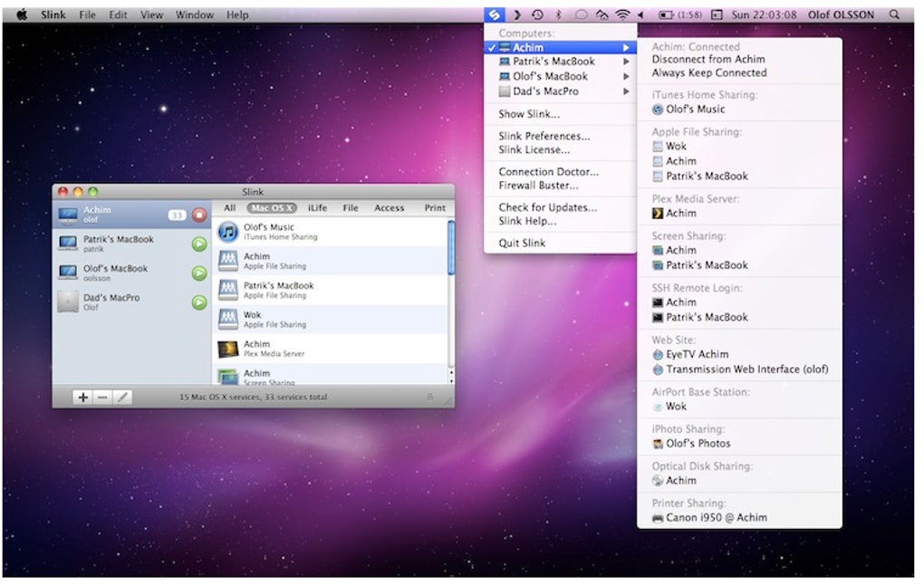Click the green connect button for Patrik's MacBook

(199, 244)
